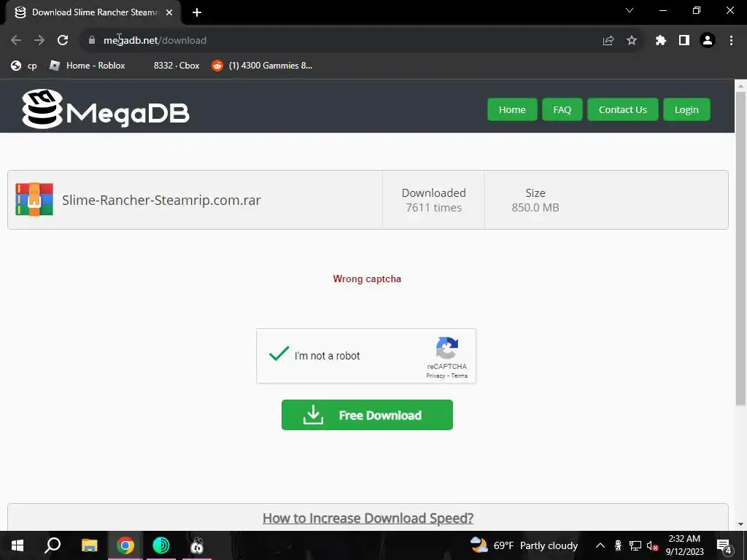Close the Download Slime Rancher tab

(x=169, y=13)
